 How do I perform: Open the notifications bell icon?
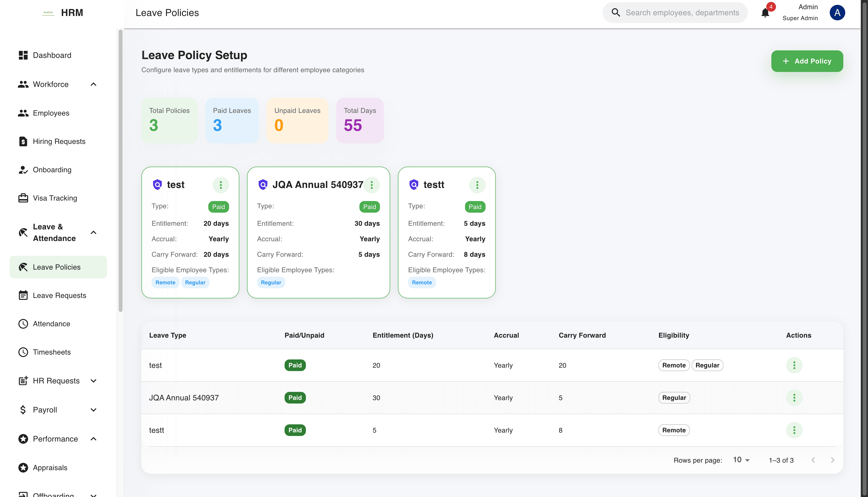pos(765,13)
